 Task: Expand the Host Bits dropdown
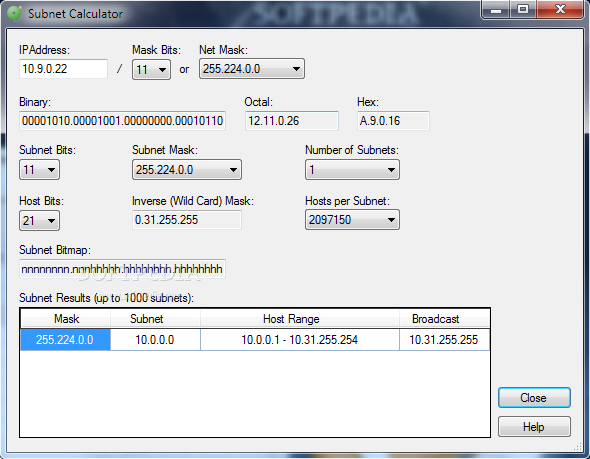click(x=39, y=220)
